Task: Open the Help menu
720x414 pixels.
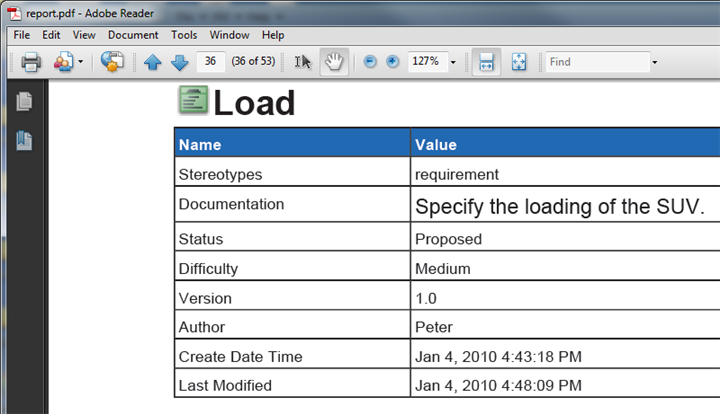Action: click(273, 35)
